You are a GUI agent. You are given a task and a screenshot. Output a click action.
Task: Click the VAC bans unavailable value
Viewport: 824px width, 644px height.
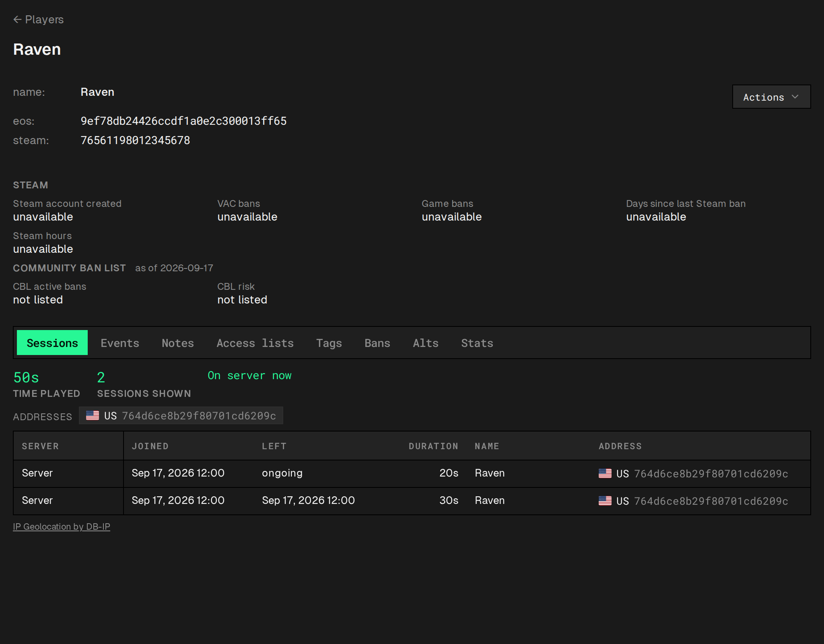(247, 217)
